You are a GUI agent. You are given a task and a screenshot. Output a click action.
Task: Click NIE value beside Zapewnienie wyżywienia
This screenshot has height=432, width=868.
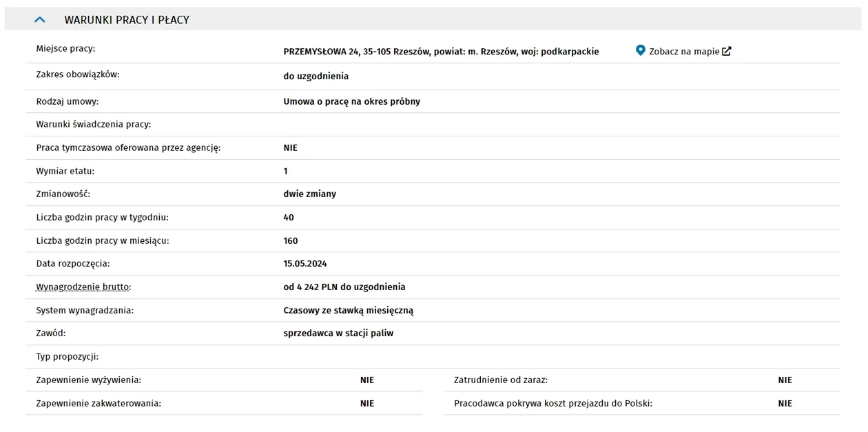(366, 380)
